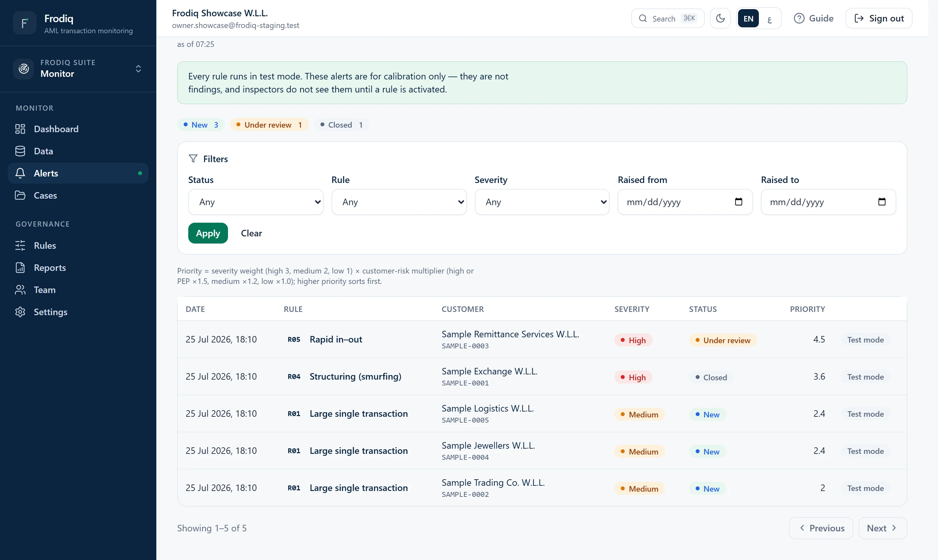938x560 pixels.
Task: Toggle dark mode with moon icon
Action: coord(720,19)
